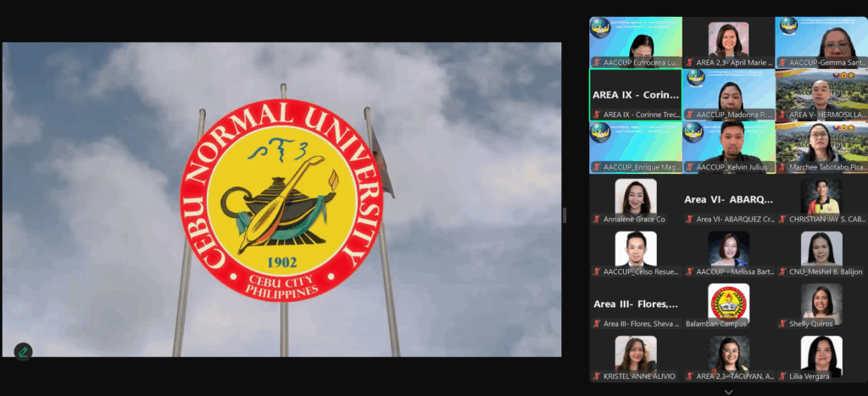The width and height of the screenshot is (868, 396).
Task: Click muted mic icon of AACCUP - Melissa Bart
Action: (690, 272)
